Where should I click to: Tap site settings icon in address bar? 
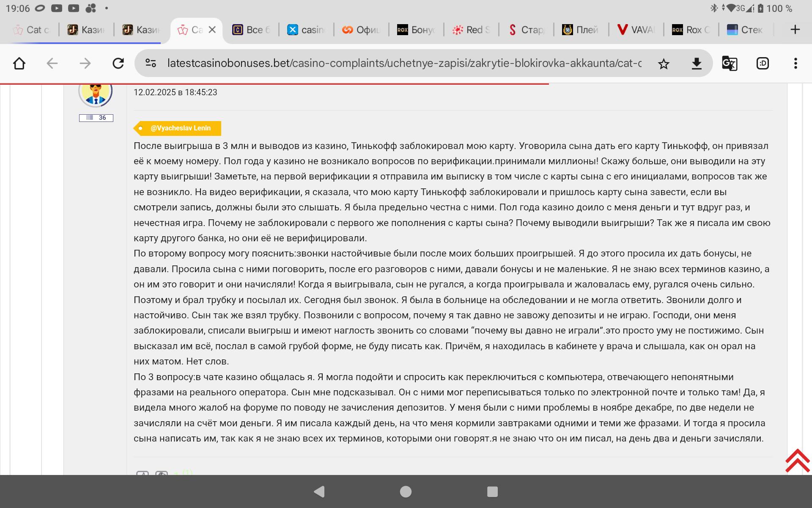tap(151, 63)
